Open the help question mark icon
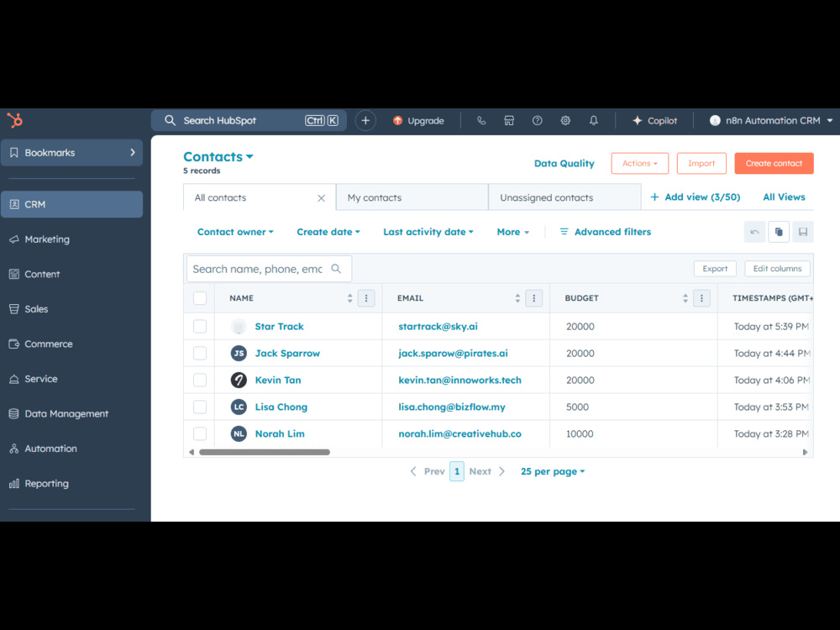This screenshot has height=630, width=840. tap(538, 120)
